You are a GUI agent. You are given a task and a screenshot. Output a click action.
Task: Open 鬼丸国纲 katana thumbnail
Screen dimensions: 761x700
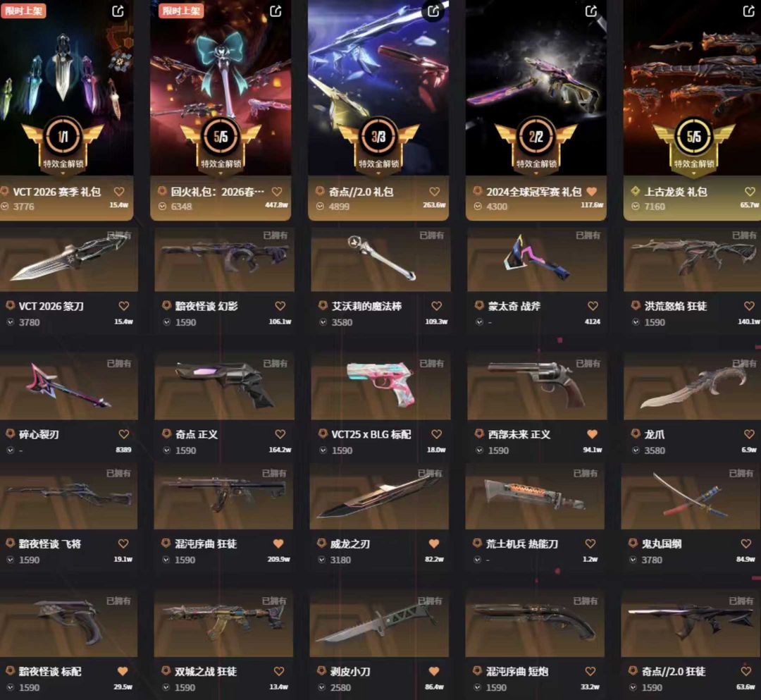pos(690,496)
